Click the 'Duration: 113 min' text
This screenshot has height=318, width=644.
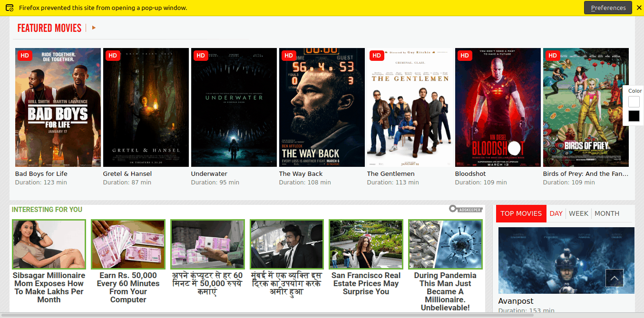tap(393, 183)
